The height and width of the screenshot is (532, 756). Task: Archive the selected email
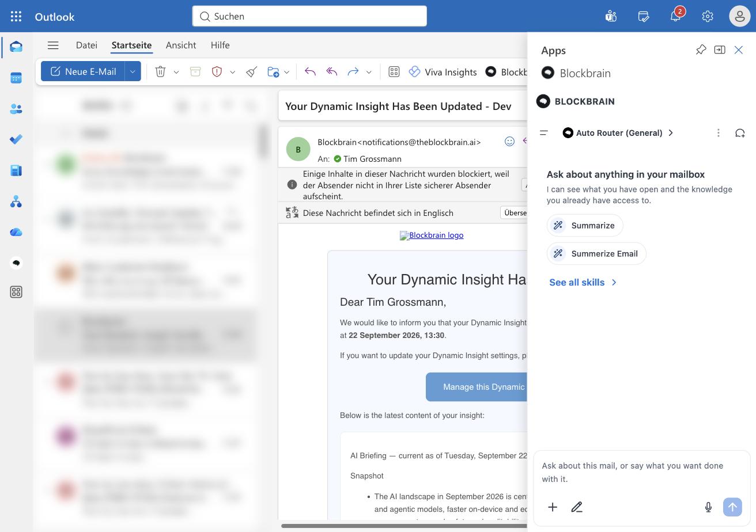[x=195, y=71]
